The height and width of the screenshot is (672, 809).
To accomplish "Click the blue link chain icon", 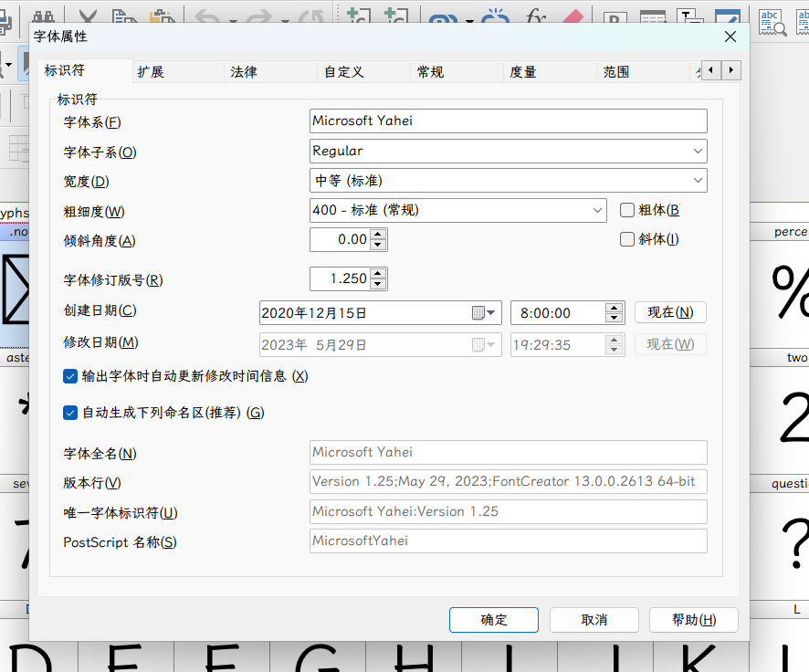I will [443, 18].
